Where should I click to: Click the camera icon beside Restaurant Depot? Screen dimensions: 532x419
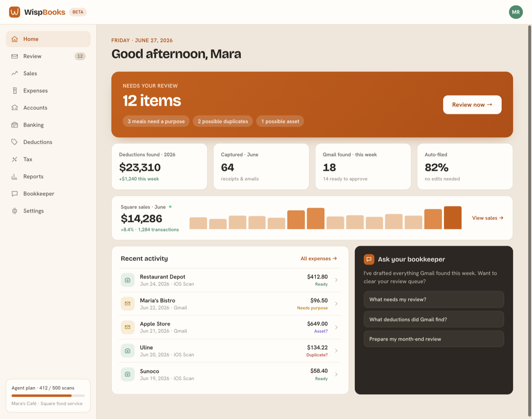coord(128,280)
